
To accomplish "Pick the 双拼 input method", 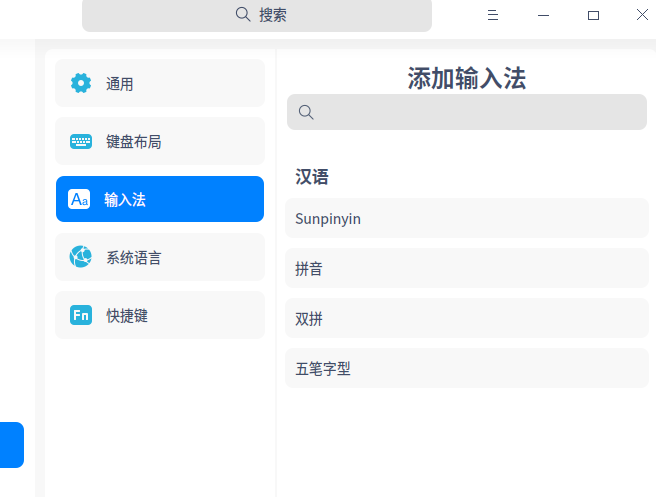I will pyautogui.click(x=467, y=318).
